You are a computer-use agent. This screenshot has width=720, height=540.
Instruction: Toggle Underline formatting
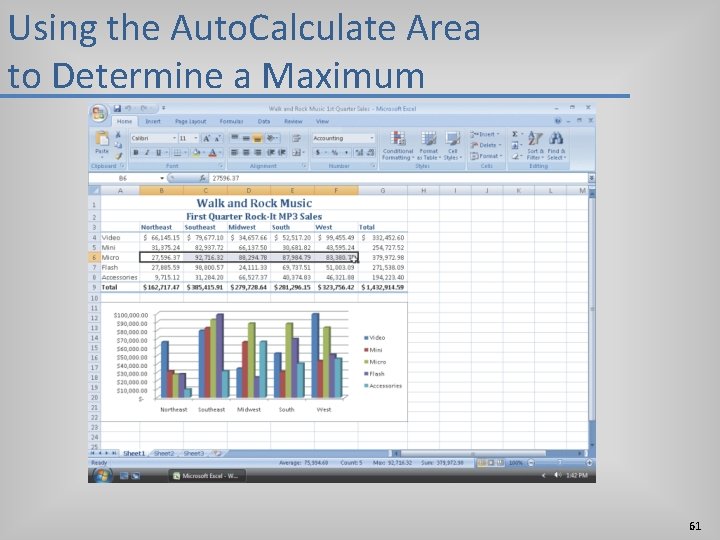tap(158, 153)
